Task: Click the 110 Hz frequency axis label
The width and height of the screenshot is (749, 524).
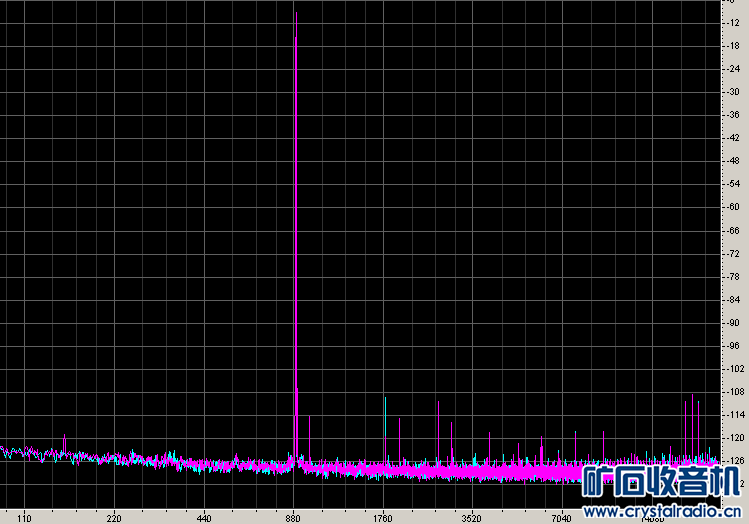Action: (24, 518)
